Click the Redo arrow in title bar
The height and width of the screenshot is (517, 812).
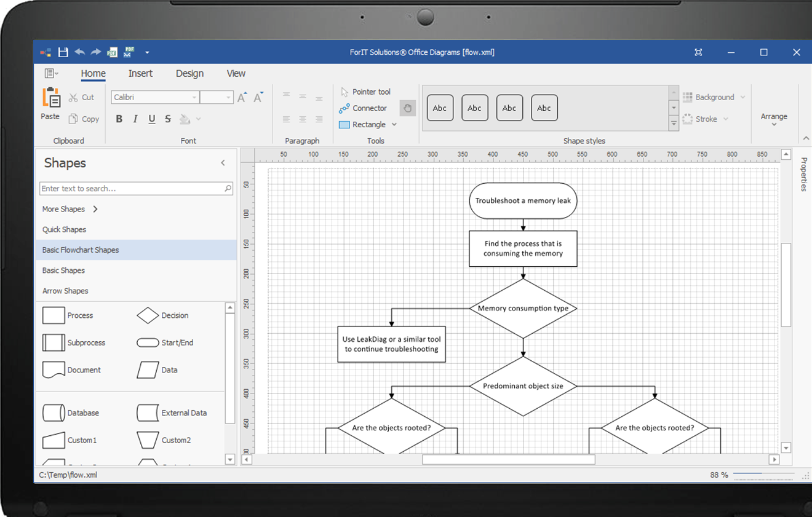[96, 52]
